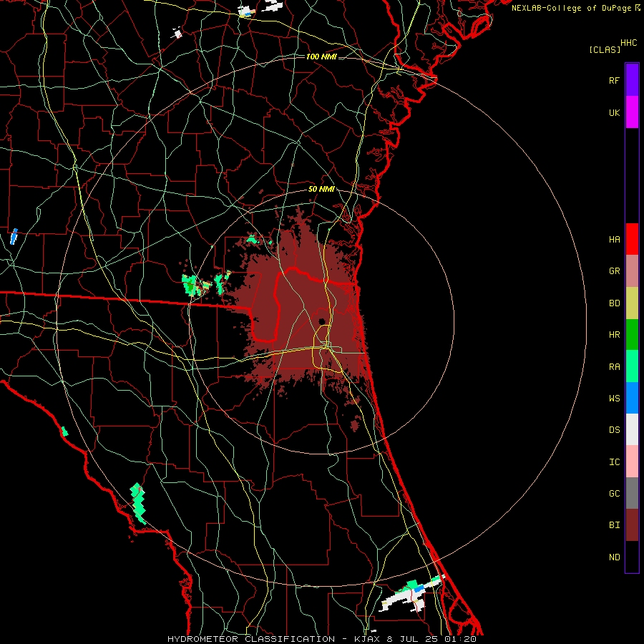The width and height of the screenshot is (644, 644).
Task: Pick the bright green RA legend swatch
Action: (632, 366)
